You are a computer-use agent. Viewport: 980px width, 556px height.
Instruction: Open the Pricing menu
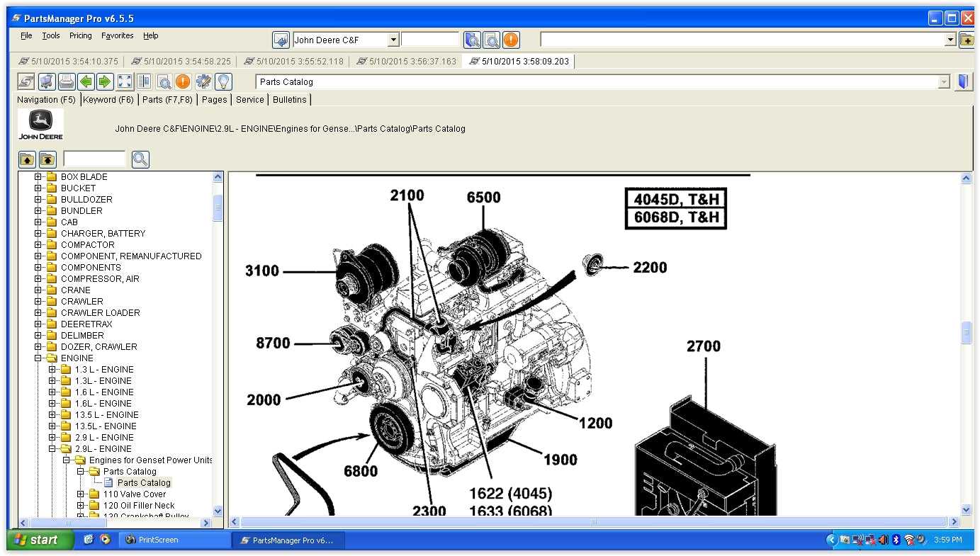(81, 35)
